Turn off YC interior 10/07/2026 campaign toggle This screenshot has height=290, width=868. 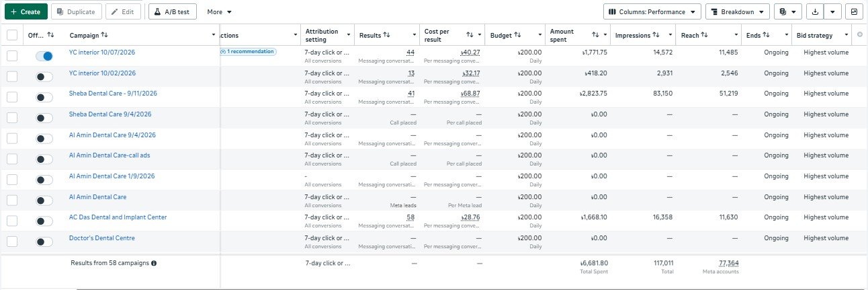[44, 56]
